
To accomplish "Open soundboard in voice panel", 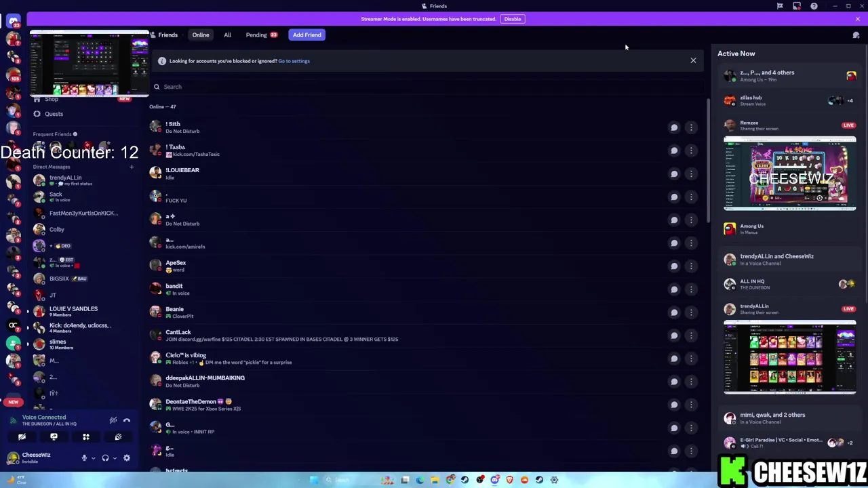I will click(118, 437).
